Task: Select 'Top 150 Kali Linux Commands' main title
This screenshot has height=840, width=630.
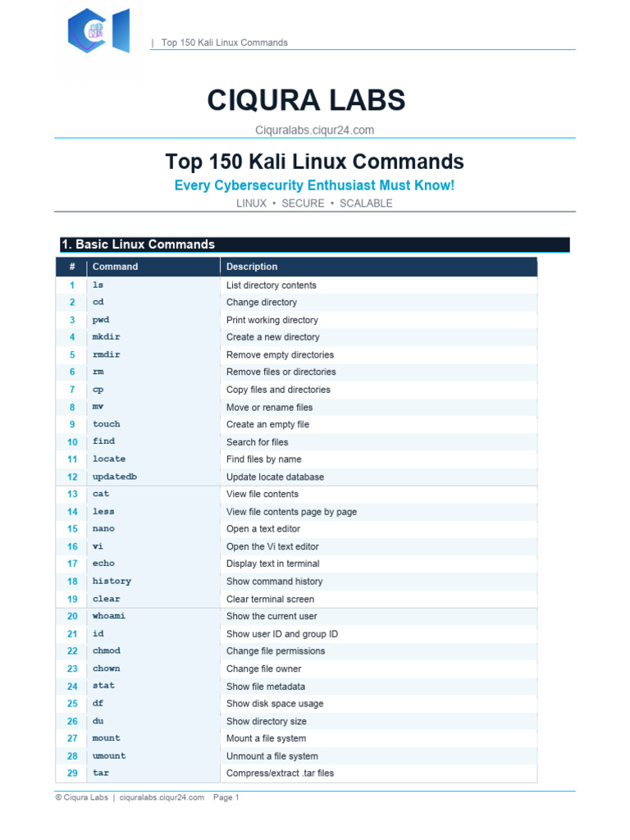Action: [x=314, y=162]
